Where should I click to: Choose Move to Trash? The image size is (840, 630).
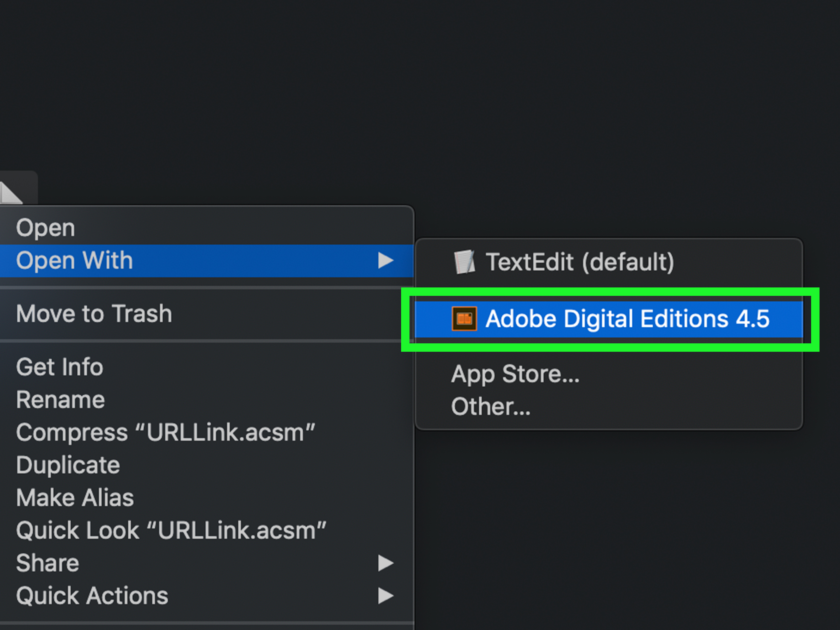point(207,314)
